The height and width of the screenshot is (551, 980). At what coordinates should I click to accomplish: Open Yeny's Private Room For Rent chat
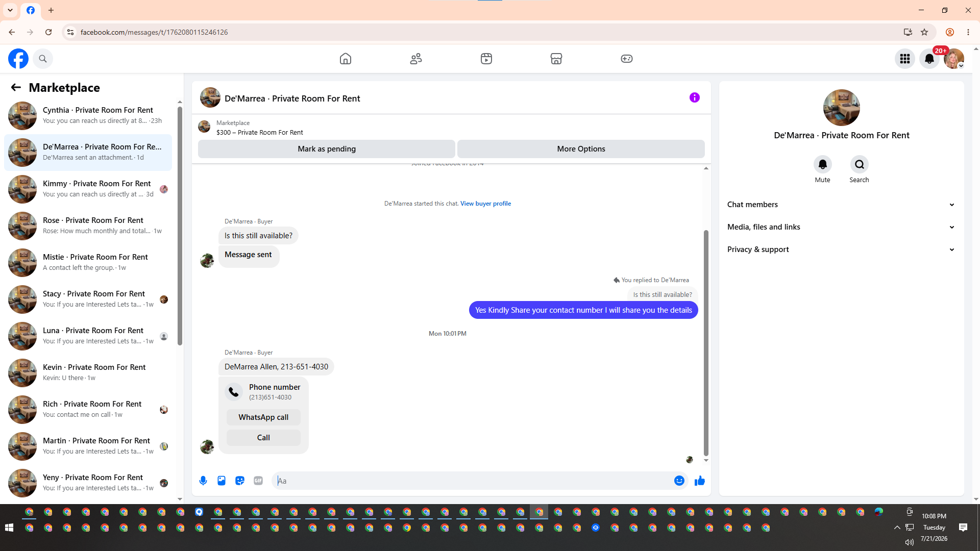88,483
